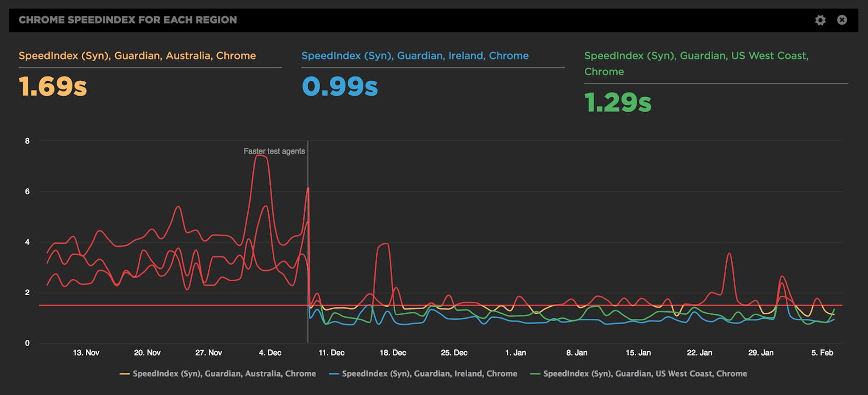The image size is (868, 395).
Task: Click the y-axis value 6
Action: pyautogui.click(x=27, y=191)
